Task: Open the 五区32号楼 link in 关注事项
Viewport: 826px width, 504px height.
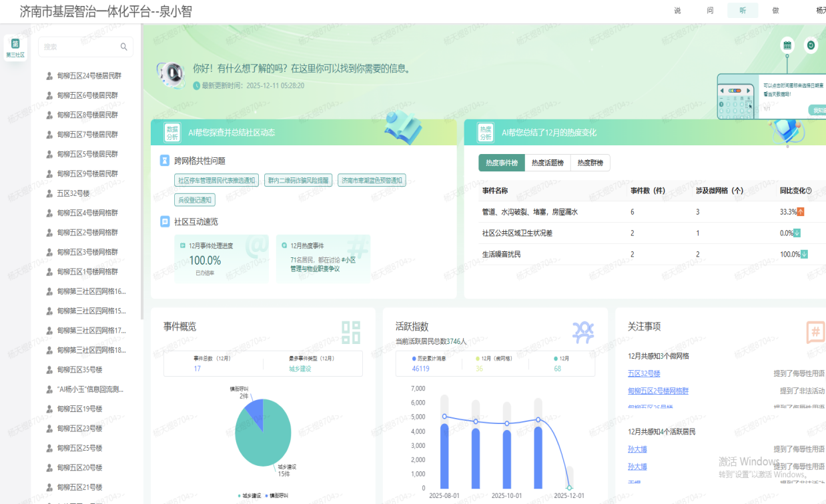Action: point(644,374)
